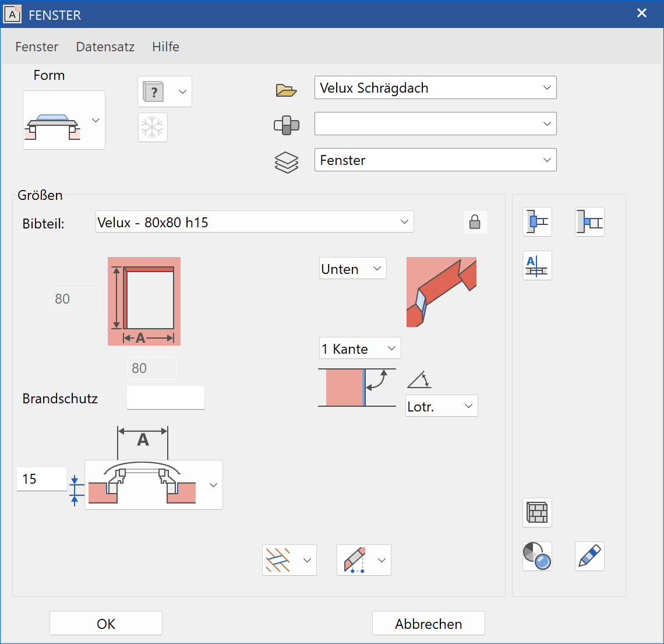Close the FENSTER dialog
The height and width of the screenshot is (644, 664).
(x=641, y=13)
